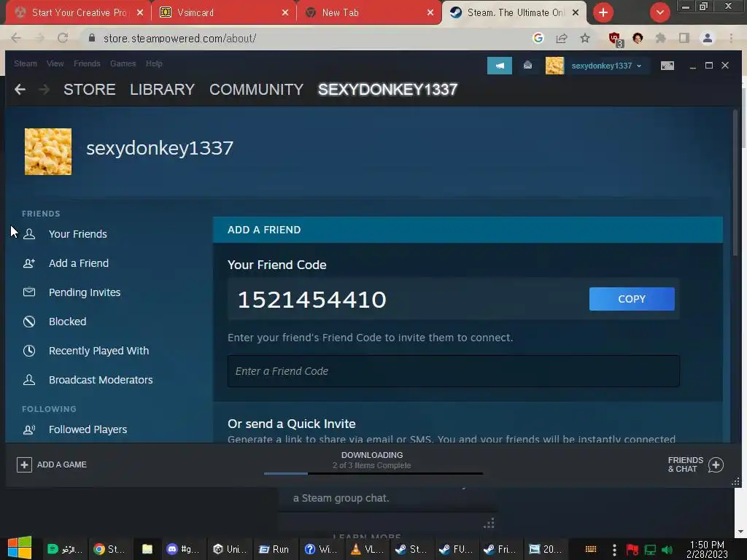
Task: Click the Steam announcements megaphone icon
Action: [499, 66]
